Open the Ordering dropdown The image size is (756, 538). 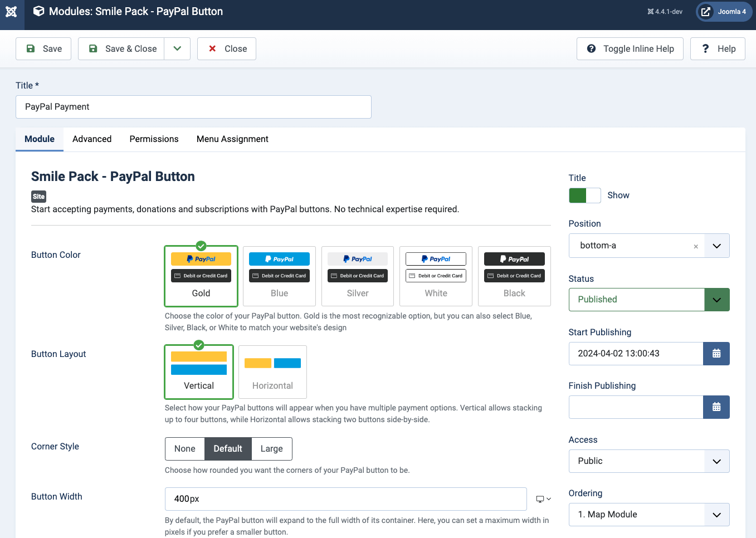pos(649,515)
